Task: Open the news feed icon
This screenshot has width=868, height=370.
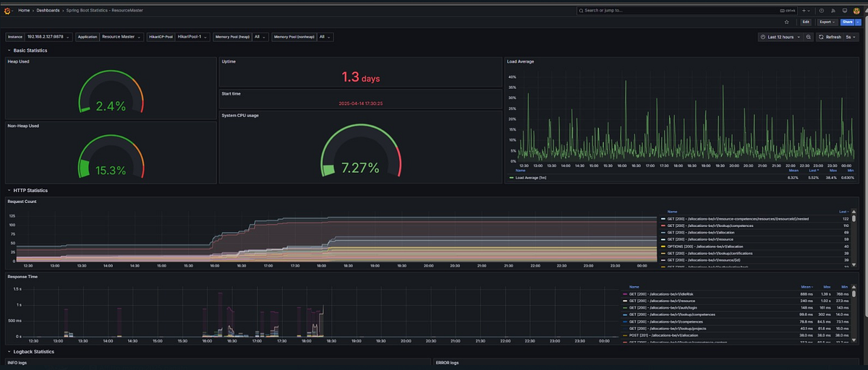Action: [x=833, y=10]
